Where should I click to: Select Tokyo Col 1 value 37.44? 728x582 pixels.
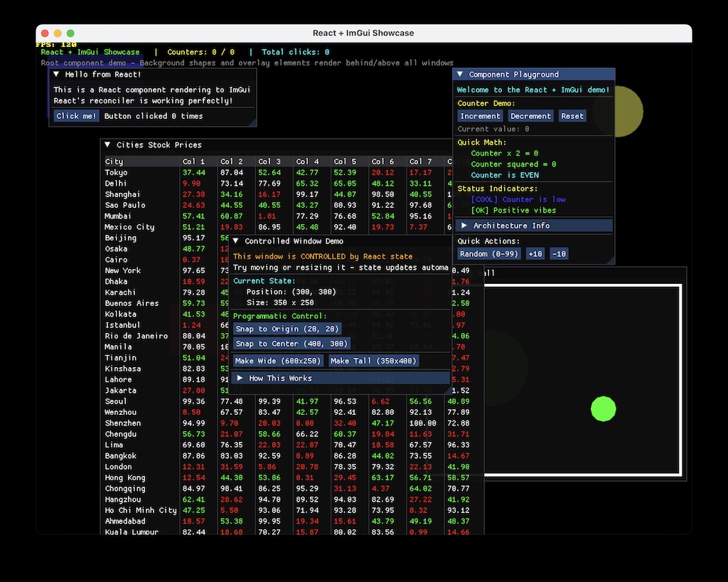pos(193,173)
